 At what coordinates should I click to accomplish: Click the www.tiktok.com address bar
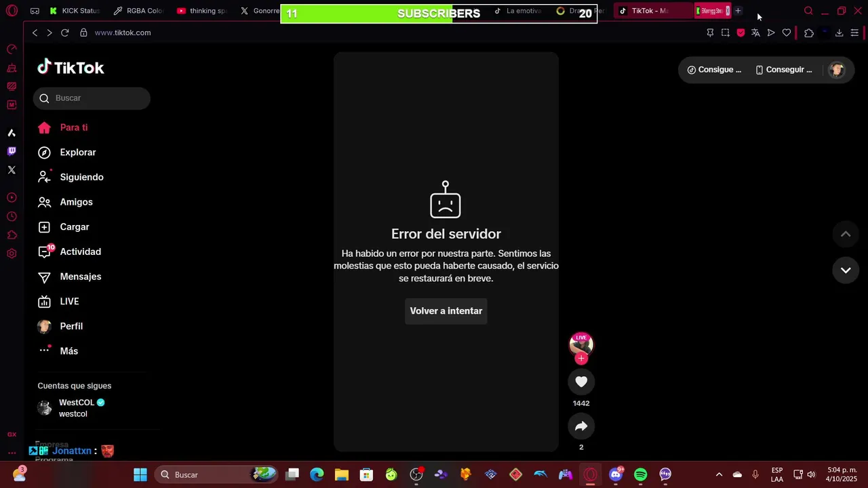(123, 33)
